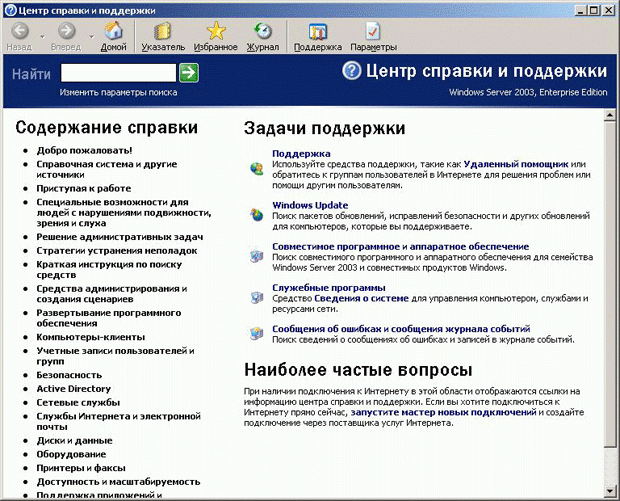Image resolution: width=620 pixels, height=501 pixels.
Task: Open Сетевые службы topic
Action: [78, 403]
